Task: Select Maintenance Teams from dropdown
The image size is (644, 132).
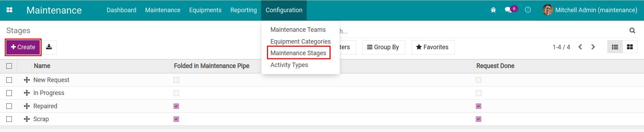Action: coord(298,30)
